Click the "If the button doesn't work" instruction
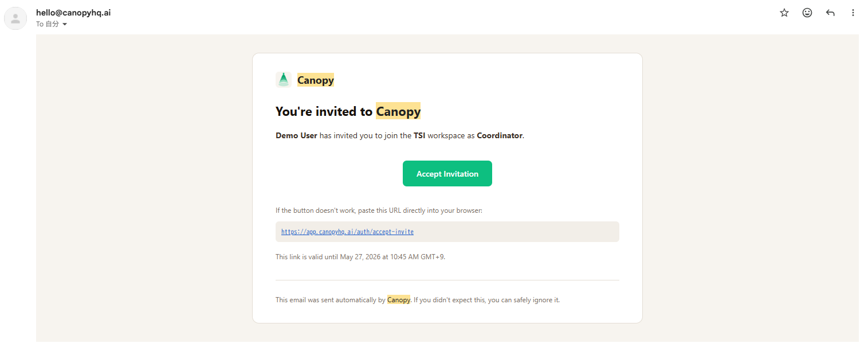 click(379, 210)
